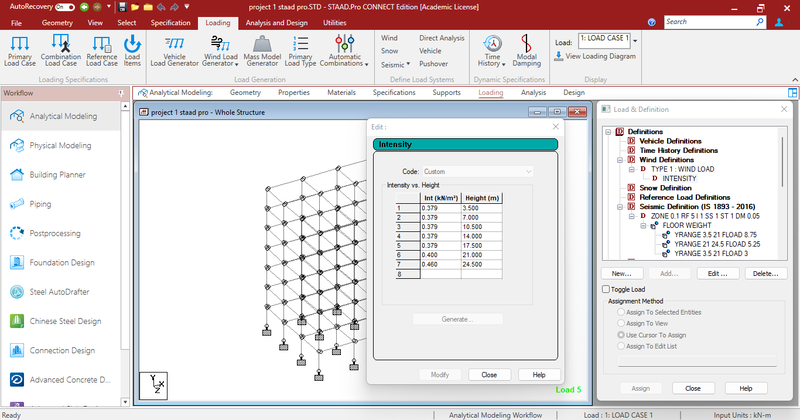The height and width of the screenshot is (420, 800).
Task: Click in the Search field
Action: (710, 22)
